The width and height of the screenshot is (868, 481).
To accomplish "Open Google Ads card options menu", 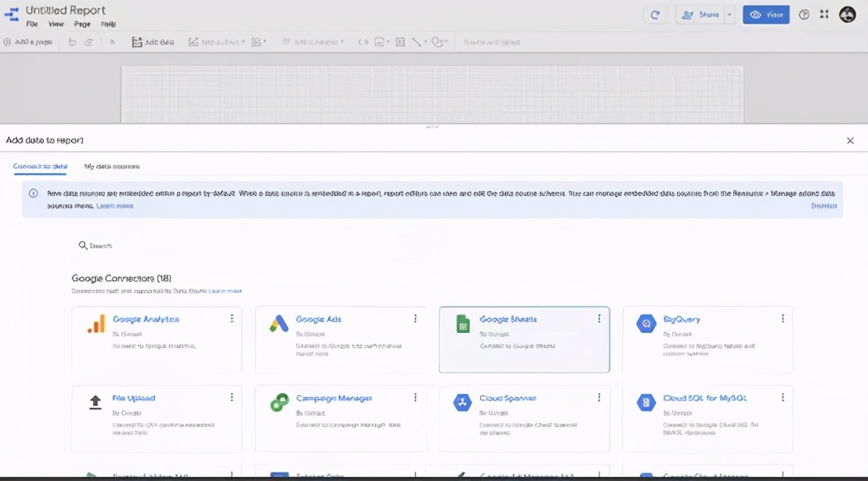I will 415,319.
